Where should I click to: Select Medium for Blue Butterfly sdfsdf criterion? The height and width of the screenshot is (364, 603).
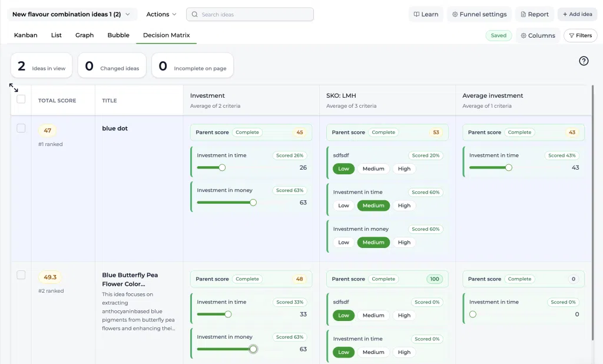[373, 315]
